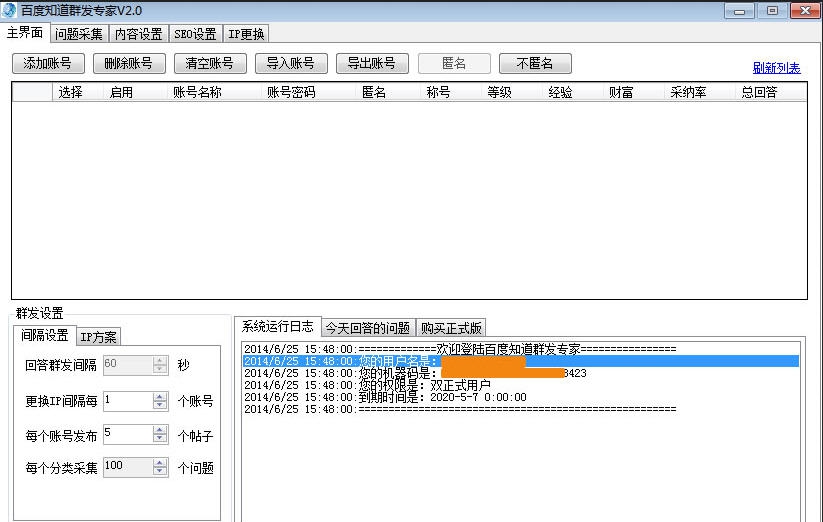Screen dimensions: 823x522
Task: Click the 更换IP间隔每 input field
Action: [x=128, y=401]
